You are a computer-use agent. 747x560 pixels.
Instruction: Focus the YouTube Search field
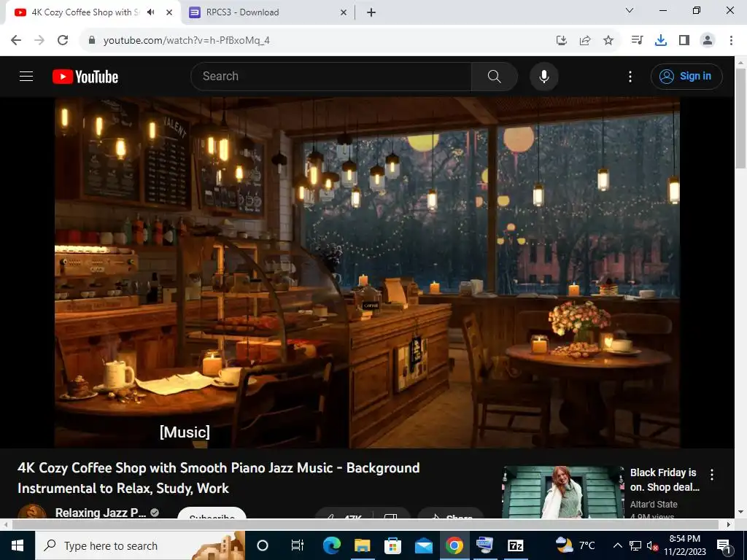(x=331, y=76)
